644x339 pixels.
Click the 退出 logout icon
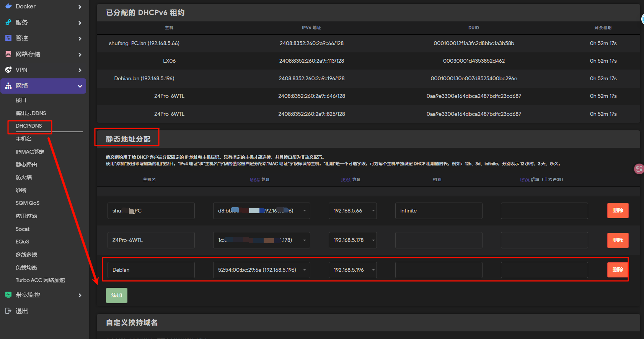(8, 311)
